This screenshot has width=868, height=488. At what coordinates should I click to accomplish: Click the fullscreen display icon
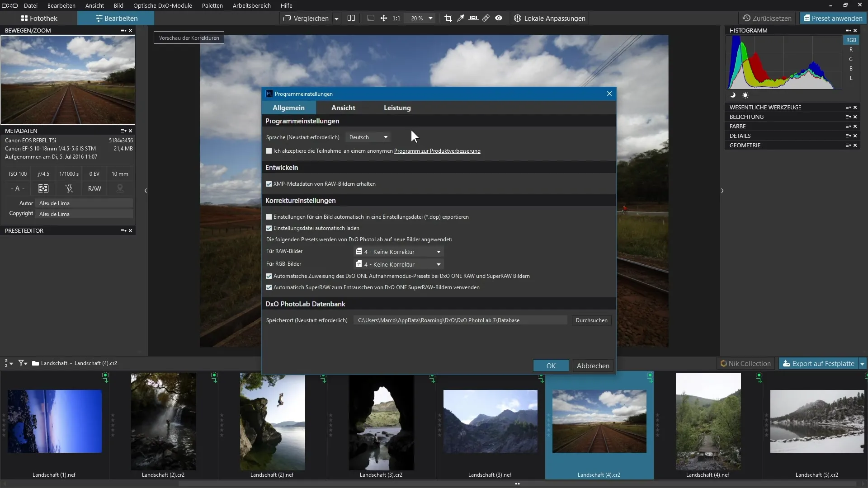(x=371, y=18)
